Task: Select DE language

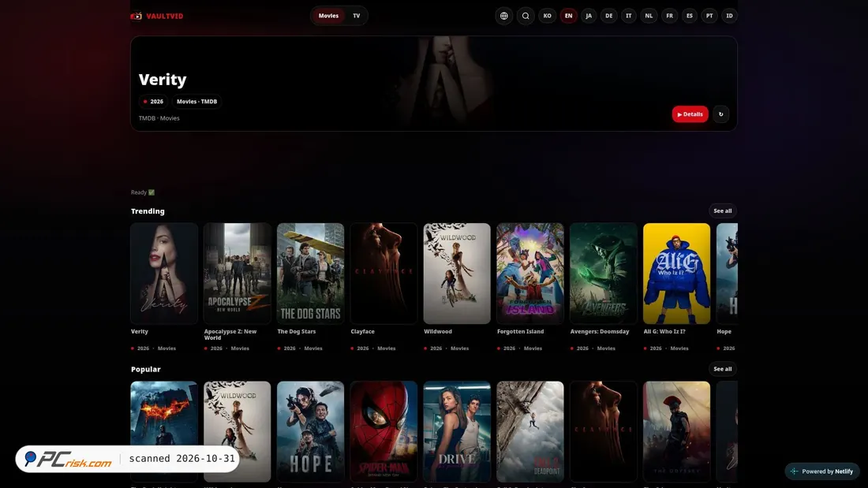Action: pos(609,16)
